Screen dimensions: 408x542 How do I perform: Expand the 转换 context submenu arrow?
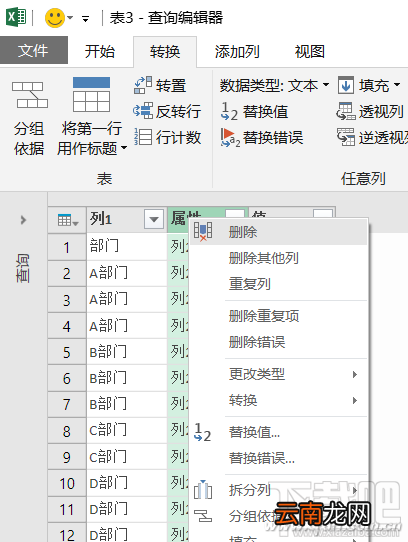(x=354, y=401)
